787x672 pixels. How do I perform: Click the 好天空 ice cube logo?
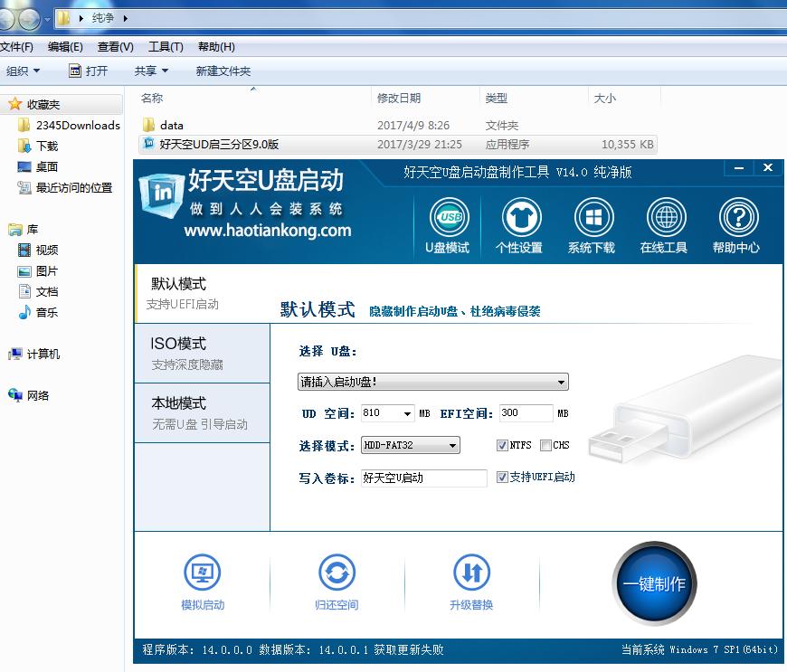[x=162, y=195]
